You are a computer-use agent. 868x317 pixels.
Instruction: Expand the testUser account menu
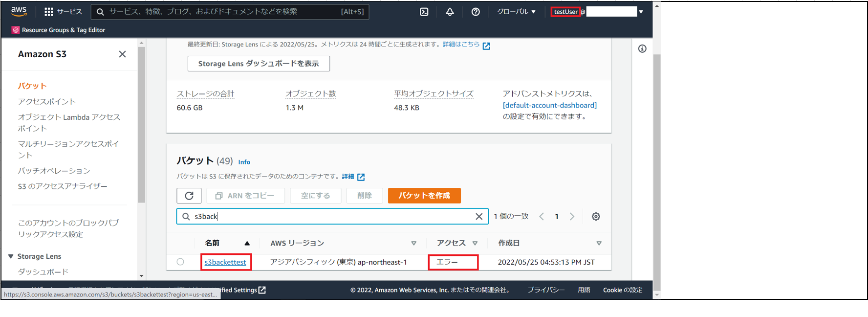[641, 12]
